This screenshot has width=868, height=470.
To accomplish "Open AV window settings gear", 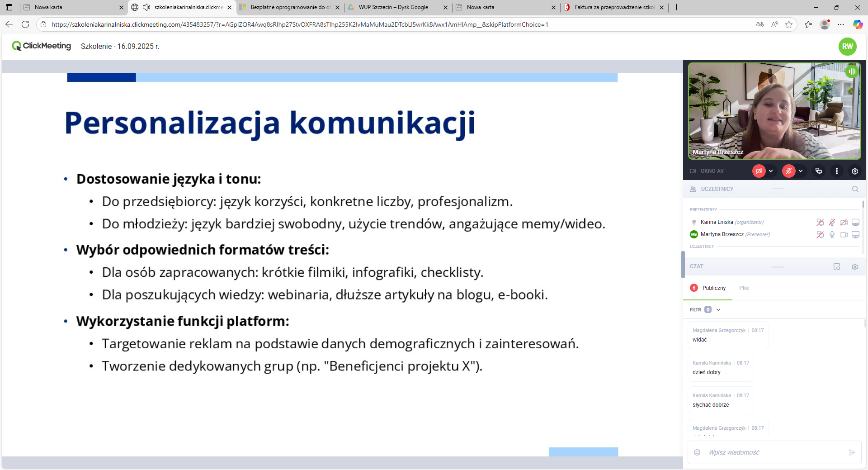I will [x=855, y=171].
